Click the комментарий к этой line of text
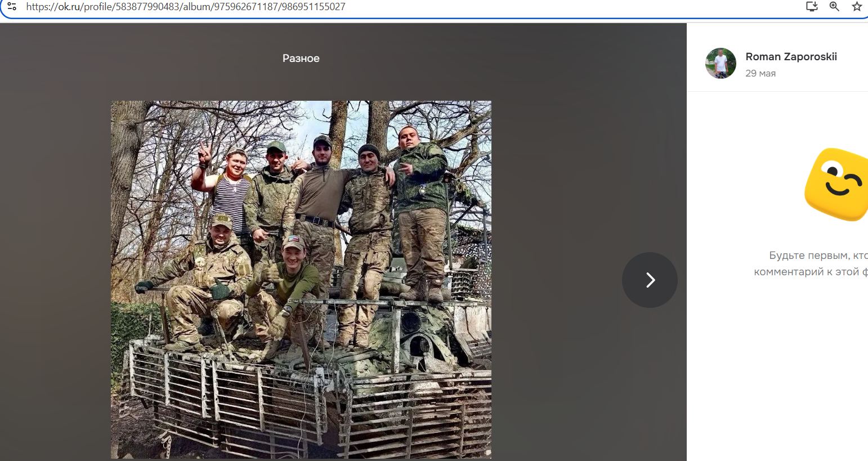 click(811, 272)
